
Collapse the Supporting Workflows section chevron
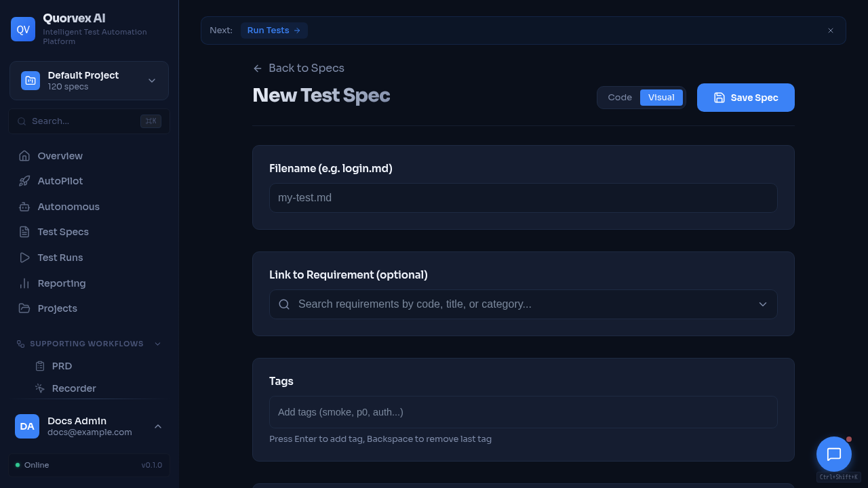pos(158,344)
